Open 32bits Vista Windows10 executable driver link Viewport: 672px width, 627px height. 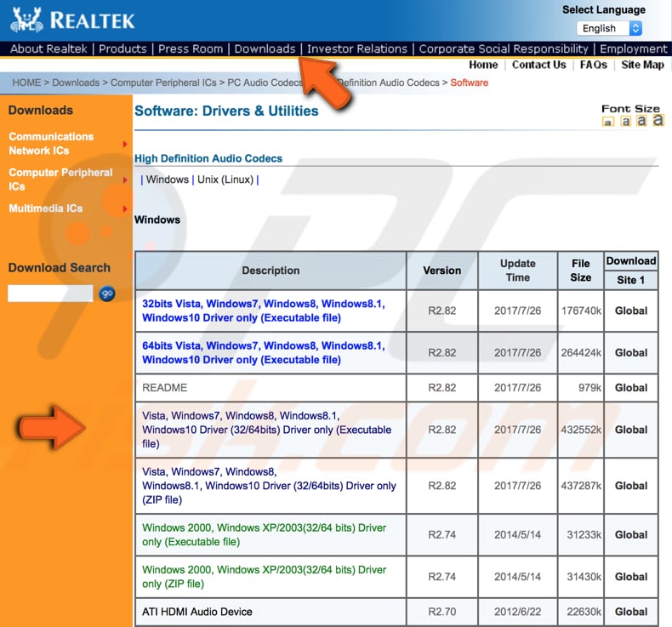pos(264,311)
